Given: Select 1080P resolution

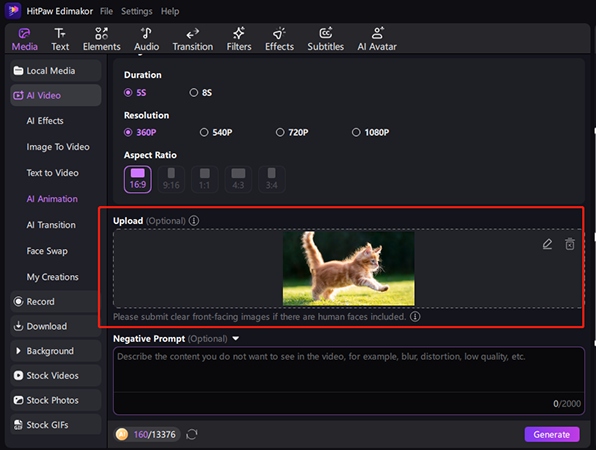Looking at the screenshot, I should [x=370, y=132].
